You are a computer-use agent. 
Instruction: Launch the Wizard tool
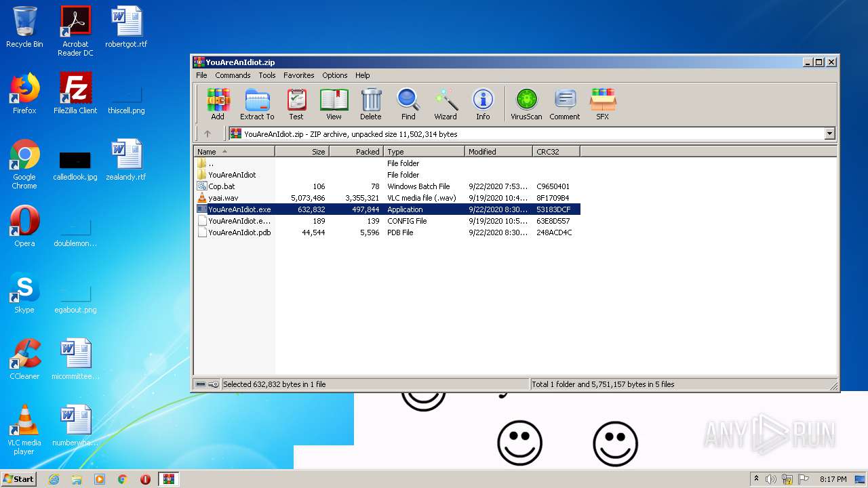click(x=446, y=104)
